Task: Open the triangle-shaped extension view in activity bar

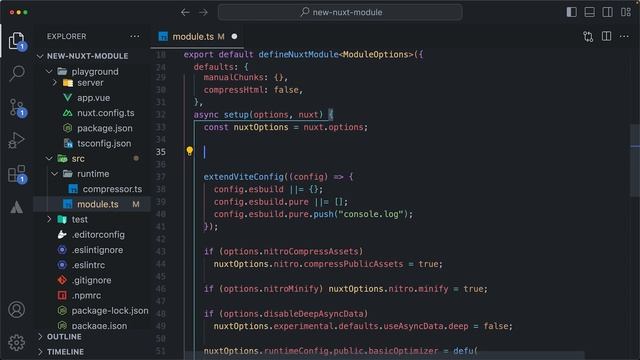Action: [17, 207]
